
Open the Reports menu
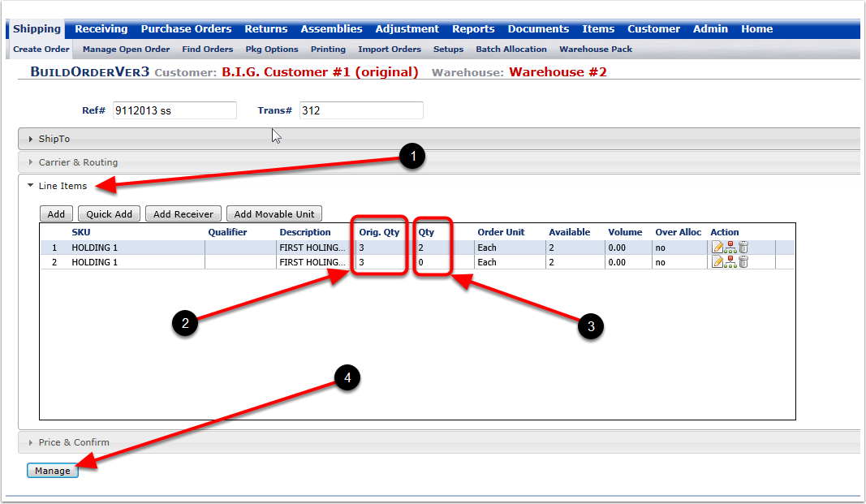point(473,28)
